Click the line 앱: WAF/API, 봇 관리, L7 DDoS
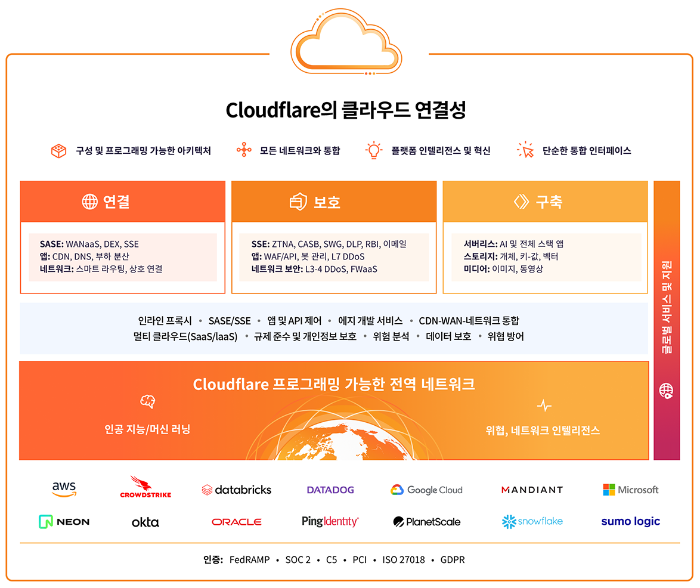Image resolution: width=700 pixels, height=588 pixels. pyautogui.click(x=308, y=256)
